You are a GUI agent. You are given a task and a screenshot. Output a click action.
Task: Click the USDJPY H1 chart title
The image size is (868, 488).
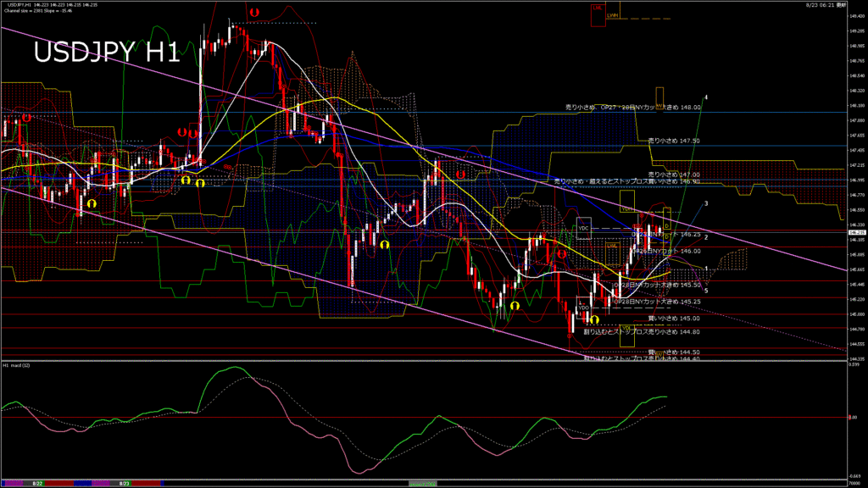[x=106, y=53]
